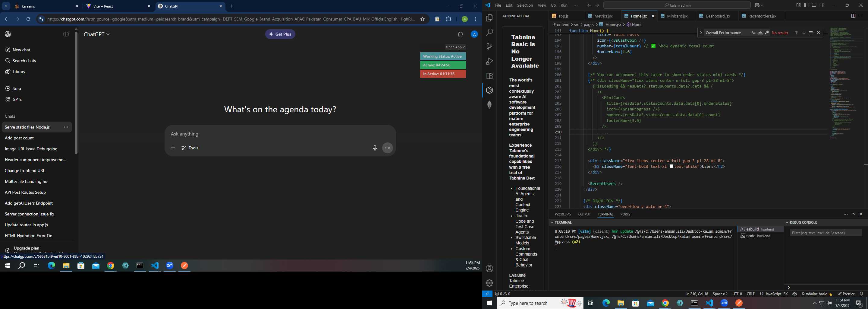Toggle Primary Side Bar in VS Code
Viewport: 868px width, 309px height.
tap(806, 5)
